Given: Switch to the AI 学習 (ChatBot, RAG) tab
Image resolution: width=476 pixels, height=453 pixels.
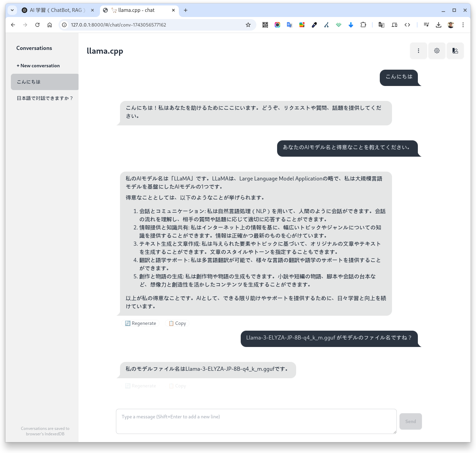Looking at the screenshot, I should [x=58, y=10].
